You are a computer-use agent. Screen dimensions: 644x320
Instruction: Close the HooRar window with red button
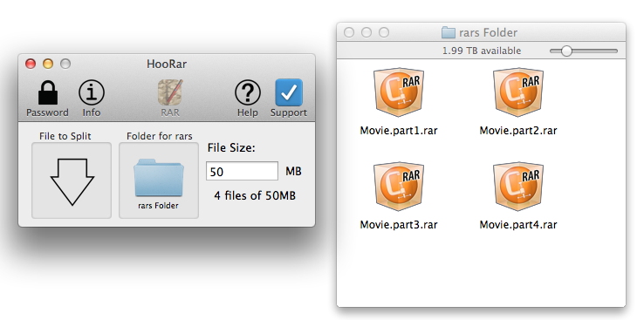click(x=31, y=64)
